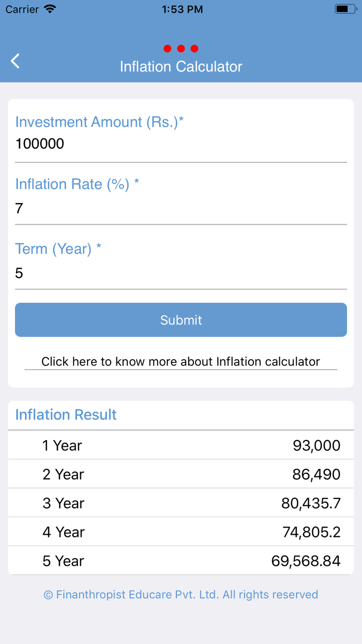Select the Investment Amount input field
Image resolution: width=362 pixels, height=644 pixels.
click(181, 144)
